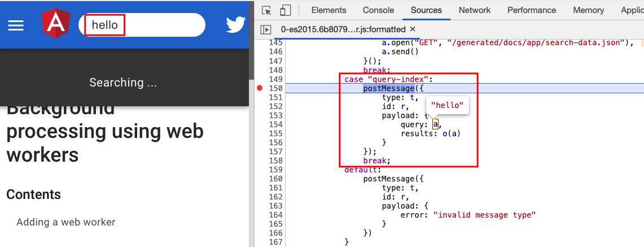The height and width of the screenshot is (247, 644).
Task: Switch to the Console tab
Action: point(378,10)
